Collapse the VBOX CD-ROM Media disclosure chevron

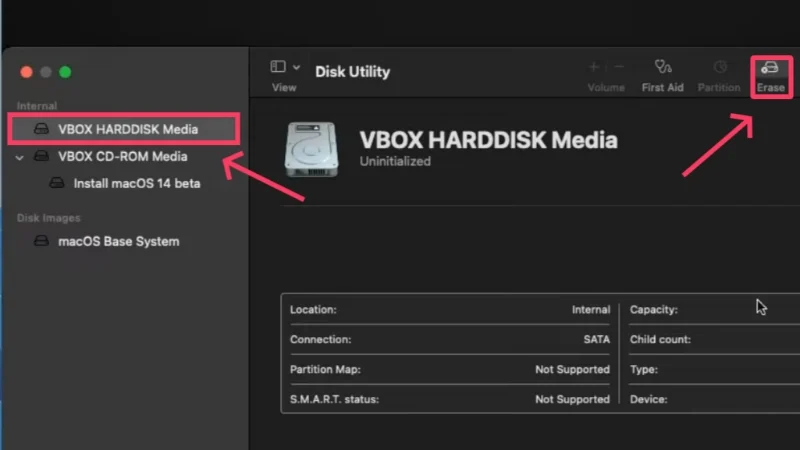click(19, 158)
